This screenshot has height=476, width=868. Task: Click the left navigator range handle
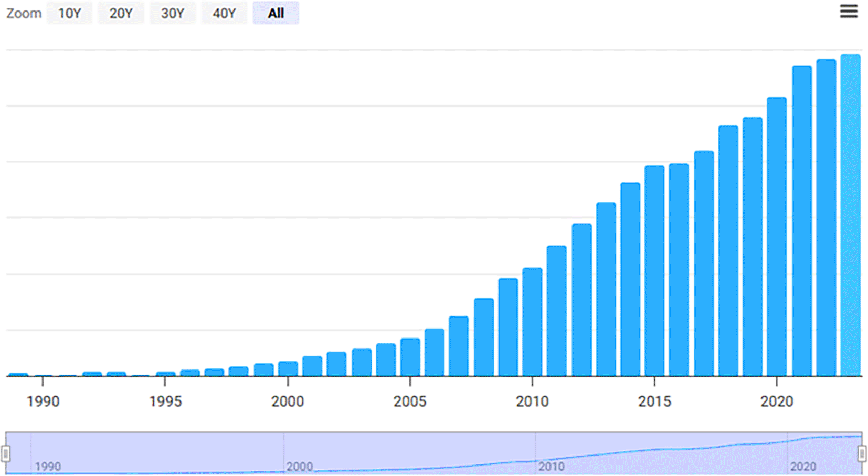(6, 453)
